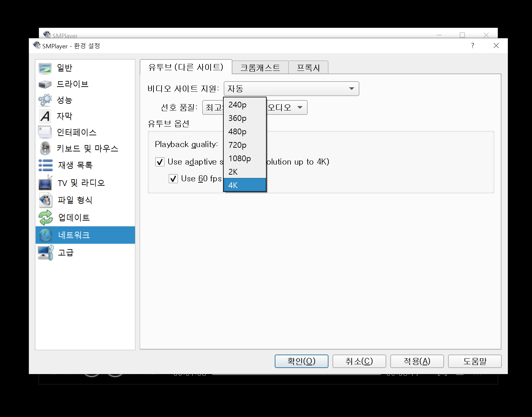
Task: Open the 인터페이스 window icon
Action: (45, 132)
